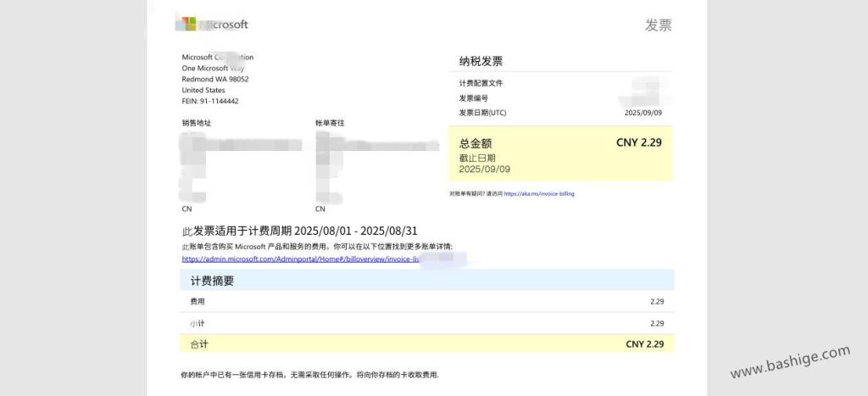The width and height of the screenshot is (868, 396).
Task: Click the credit card on file notice text
Action: [310, 375]
